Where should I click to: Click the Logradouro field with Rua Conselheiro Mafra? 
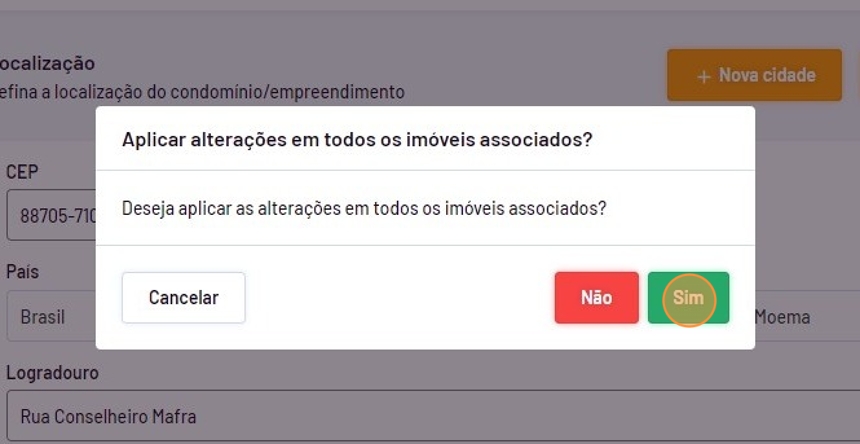(400, 416)
